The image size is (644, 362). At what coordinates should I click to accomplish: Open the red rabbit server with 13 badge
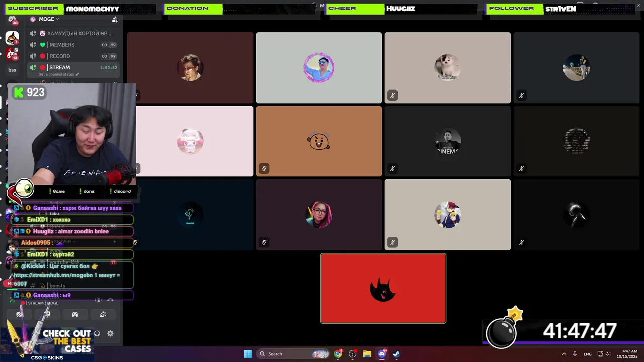12,54
